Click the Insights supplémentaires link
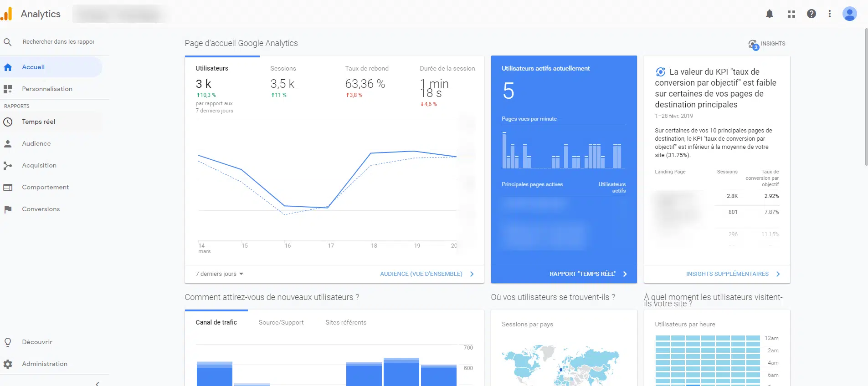This screenshot has width=868, height=386. [x=727, y=274]
